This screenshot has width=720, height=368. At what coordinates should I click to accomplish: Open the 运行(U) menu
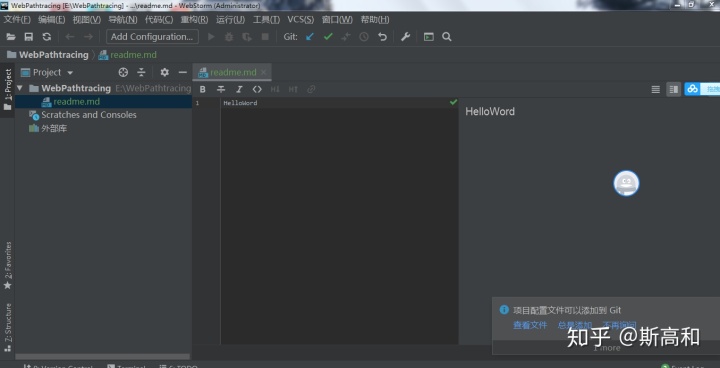pos(231,19)
